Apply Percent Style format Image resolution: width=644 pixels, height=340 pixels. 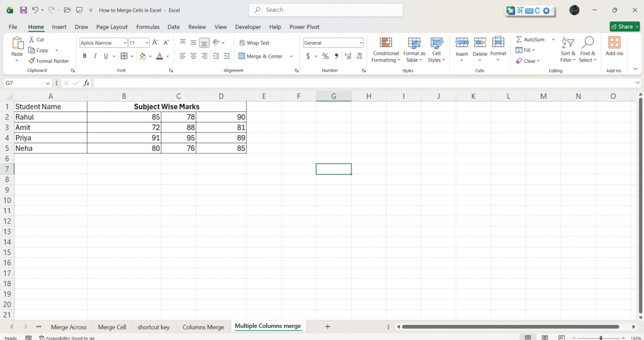coord(325,56)
